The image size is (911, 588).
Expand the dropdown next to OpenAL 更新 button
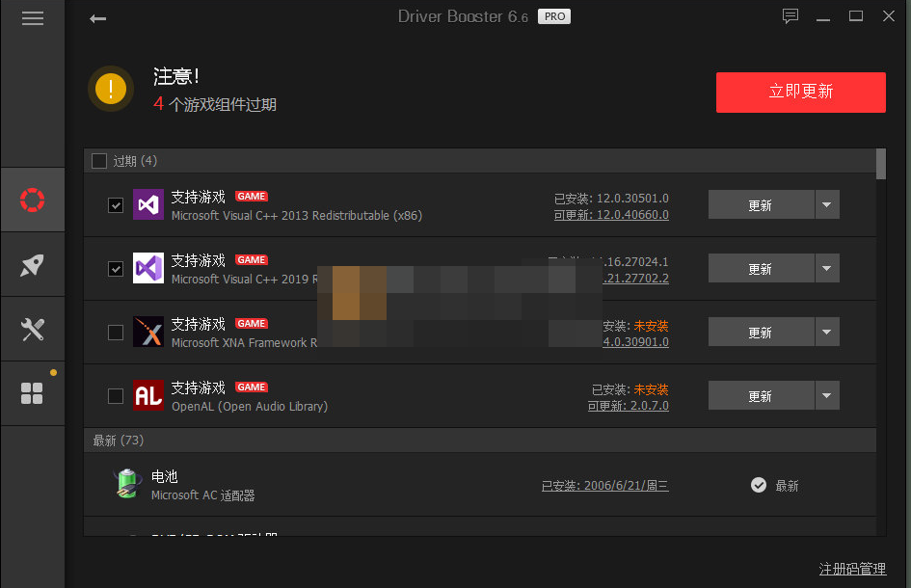[x=828, y=395]
